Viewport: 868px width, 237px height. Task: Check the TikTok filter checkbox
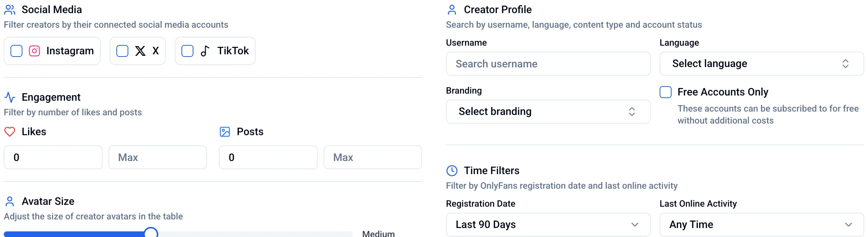tap(187, 51)
